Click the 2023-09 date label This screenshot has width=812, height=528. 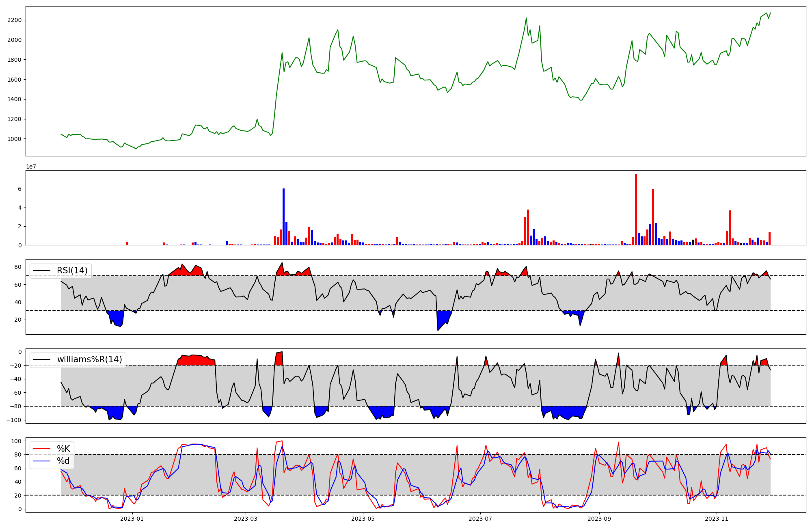599,519
